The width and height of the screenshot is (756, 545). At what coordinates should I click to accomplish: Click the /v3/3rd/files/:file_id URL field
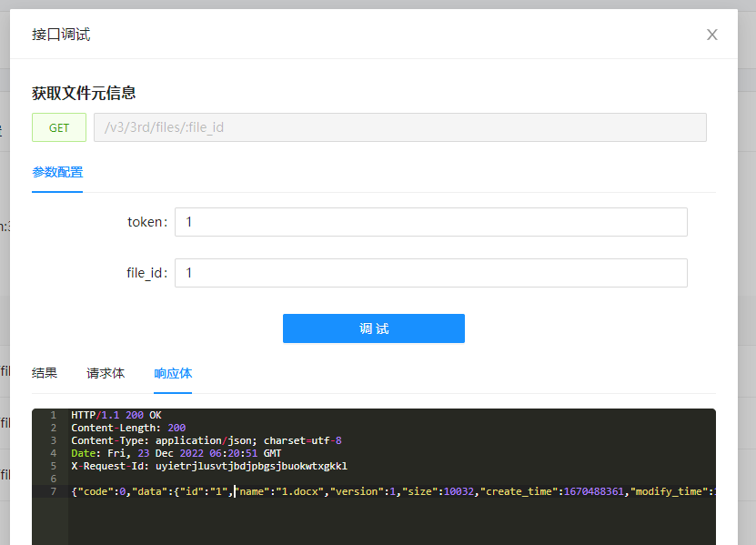tap(399, 127)
